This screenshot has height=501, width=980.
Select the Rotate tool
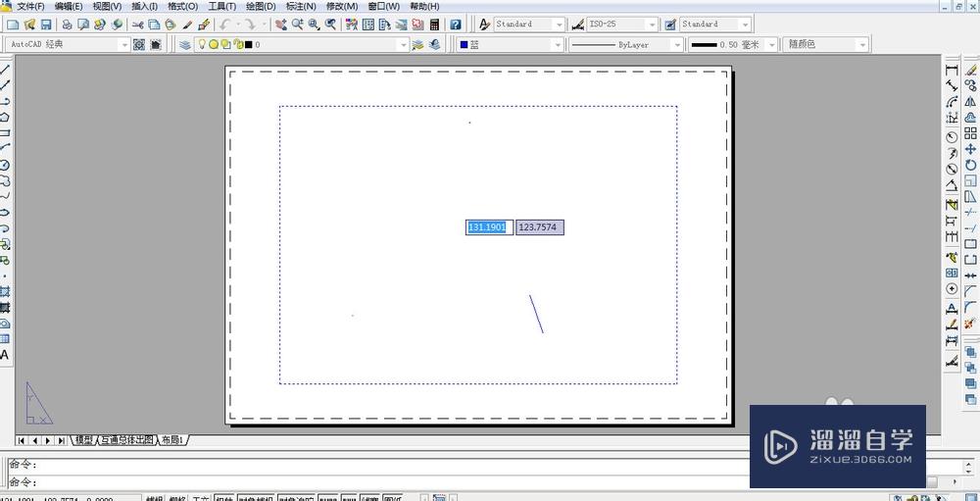[970, 165]
